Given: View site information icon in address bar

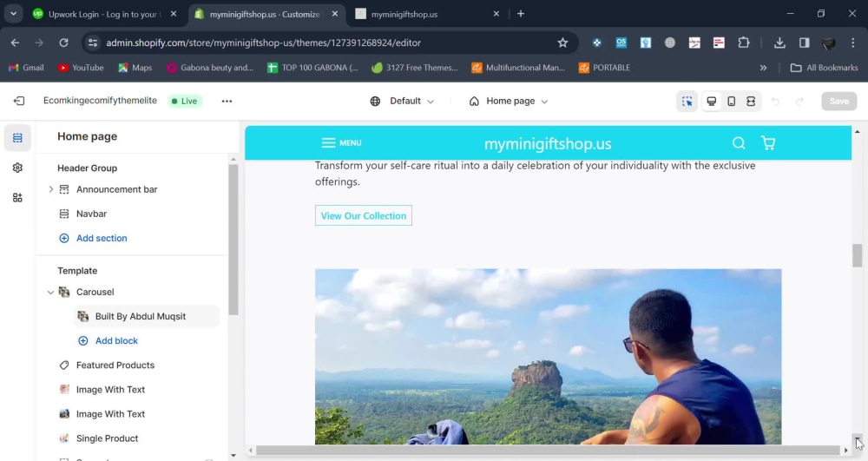Looking at the screenshot, I should click(x=93, y=43).
